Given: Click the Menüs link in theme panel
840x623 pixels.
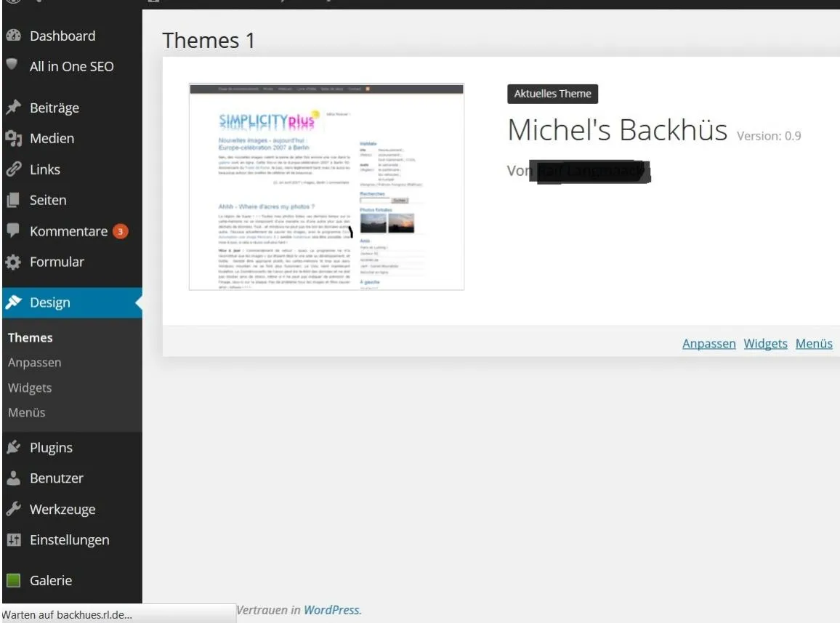Looking at the screenshot, I should pos(814,344).
